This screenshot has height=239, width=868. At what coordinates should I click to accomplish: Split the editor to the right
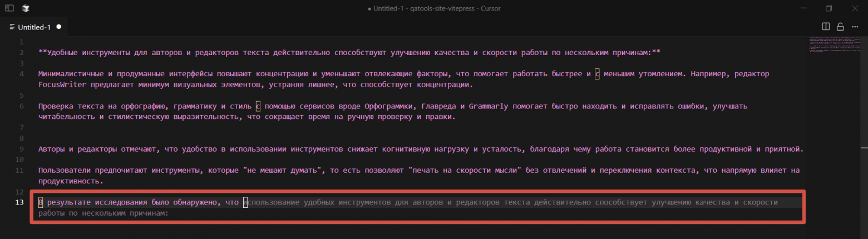pyautogui.click(x=826, y=27)
